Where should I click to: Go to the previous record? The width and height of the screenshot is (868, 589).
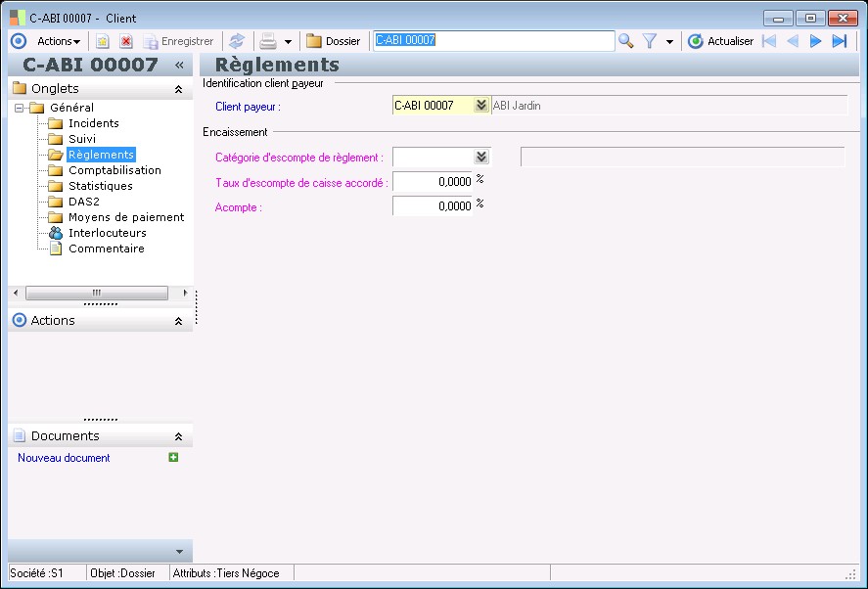click(x=793, y=41)
